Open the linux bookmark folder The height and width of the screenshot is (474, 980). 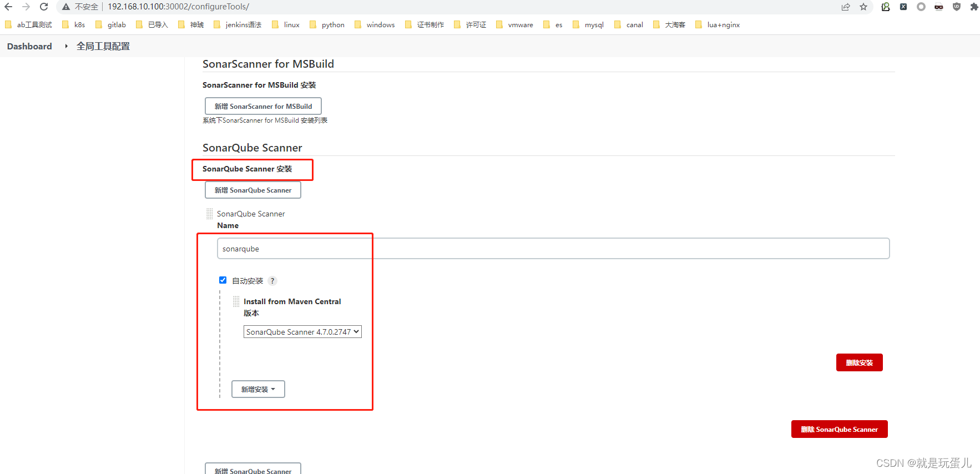[286, 24]
